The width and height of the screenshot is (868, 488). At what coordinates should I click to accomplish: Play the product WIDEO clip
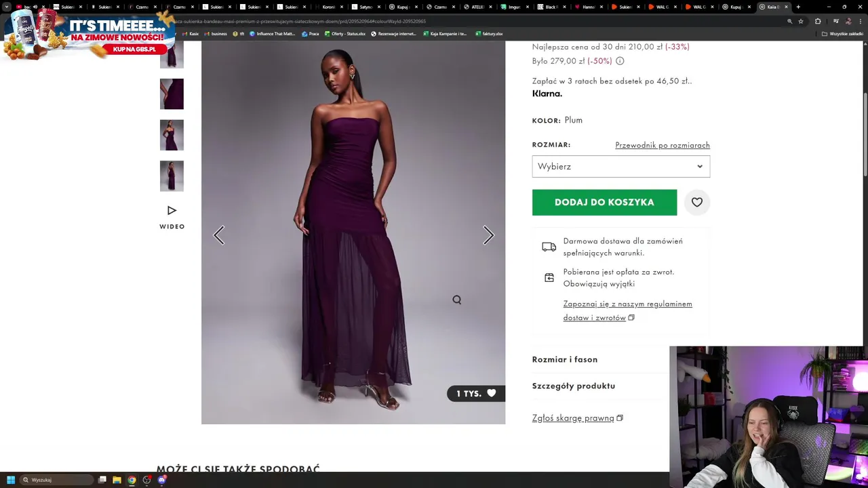pos(172,218)
